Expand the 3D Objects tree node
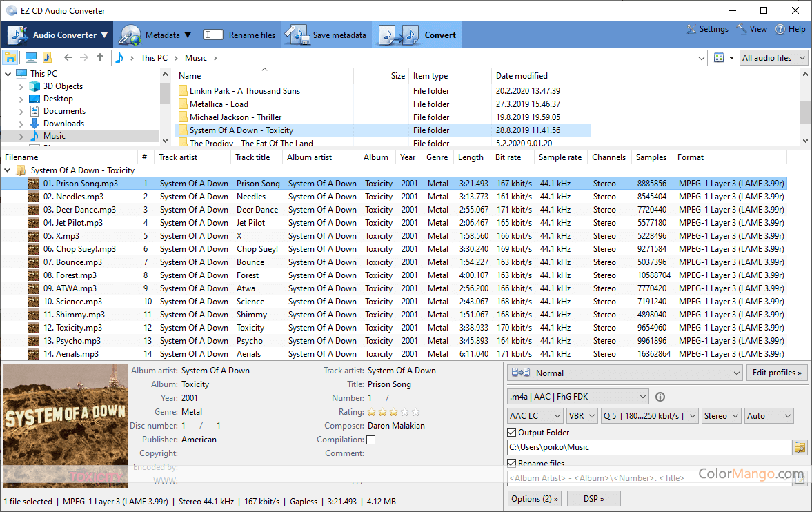The height and width of the screenshot is (512, 812). 21,86
